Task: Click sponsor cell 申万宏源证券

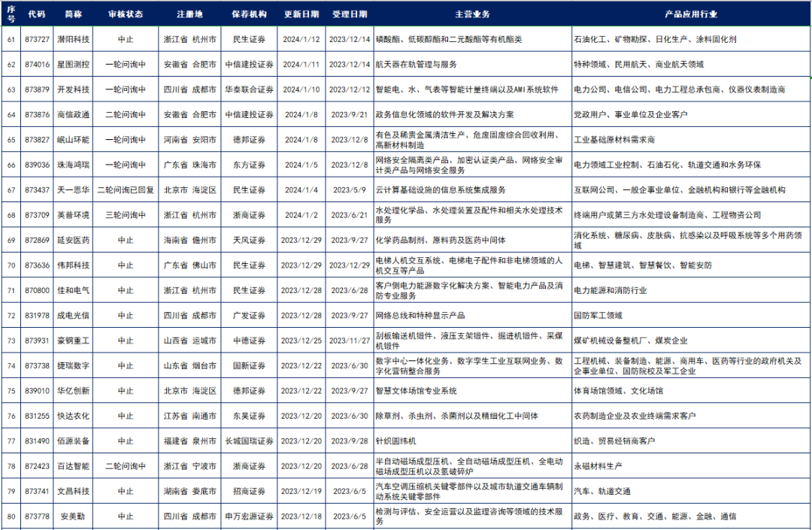Action: tap(249, 516)
